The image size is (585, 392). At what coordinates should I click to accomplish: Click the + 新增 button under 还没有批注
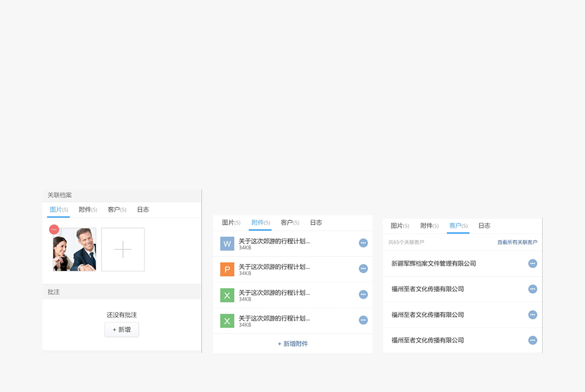point(122,329)
